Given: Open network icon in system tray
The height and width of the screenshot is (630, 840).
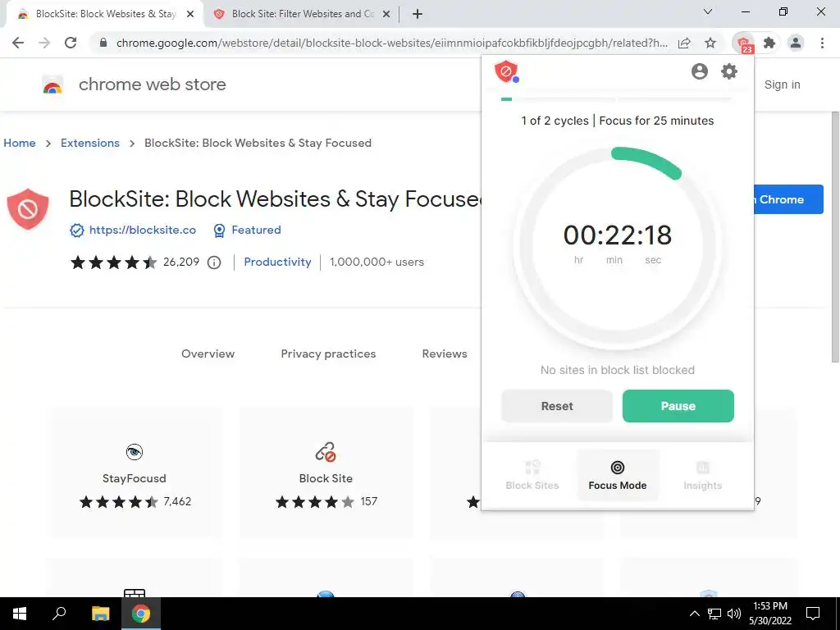Looking at the screenshot, I should click(714, 614).
